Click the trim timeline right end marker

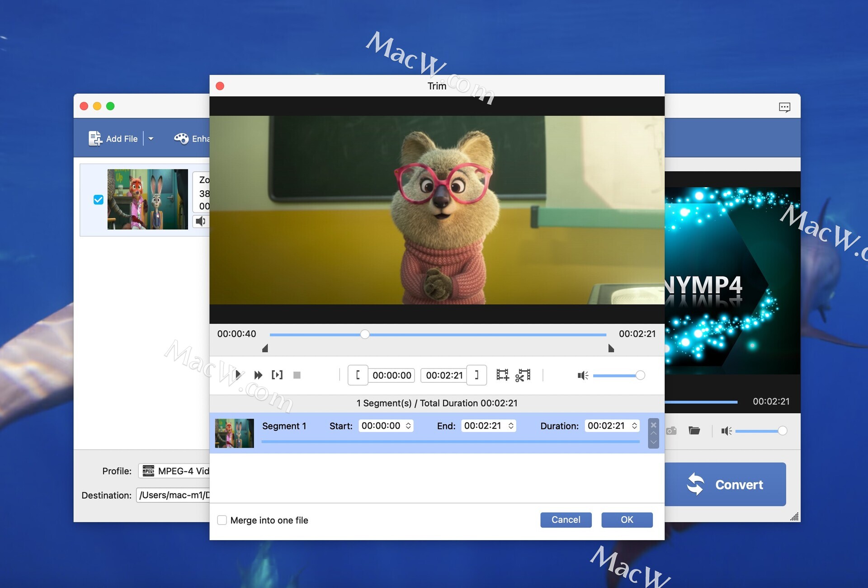611,348
